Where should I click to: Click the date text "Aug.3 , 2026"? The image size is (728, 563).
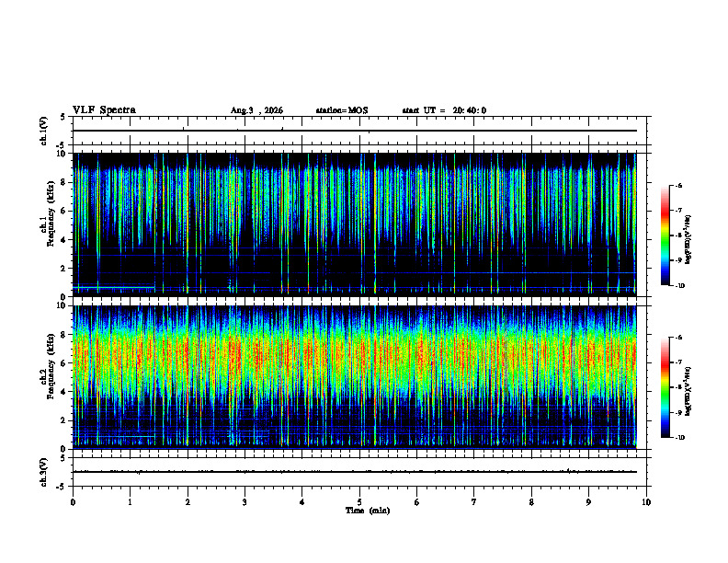point(256,110)
